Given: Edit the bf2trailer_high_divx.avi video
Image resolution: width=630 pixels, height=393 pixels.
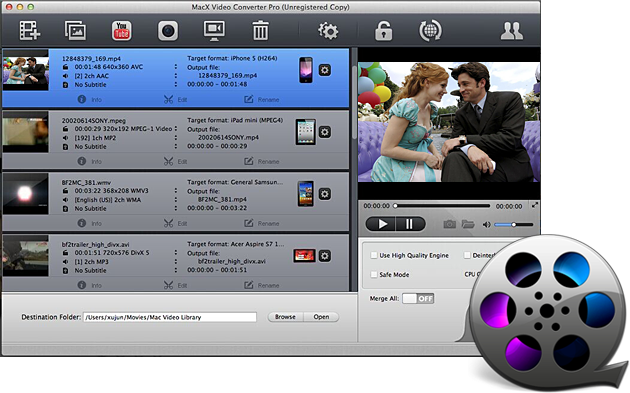Looking at the screenshot, I should point(176,285).
